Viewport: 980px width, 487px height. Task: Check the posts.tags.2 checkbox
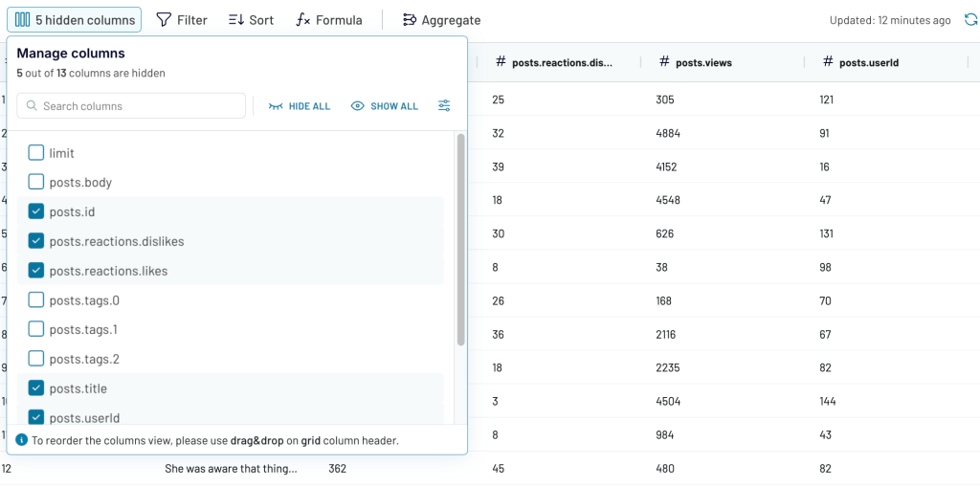pyautogui.click(x=36, y=359)
